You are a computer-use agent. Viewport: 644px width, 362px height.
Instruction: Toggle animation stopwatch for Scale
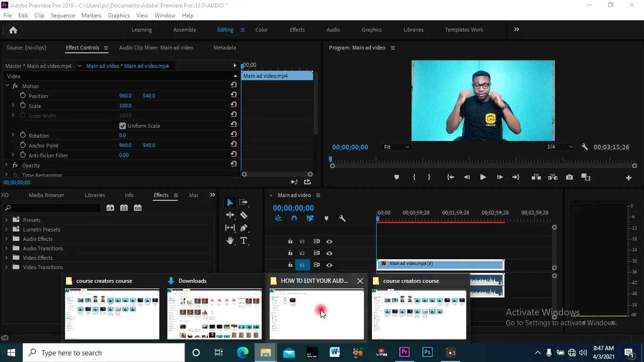tap(23, 106)
